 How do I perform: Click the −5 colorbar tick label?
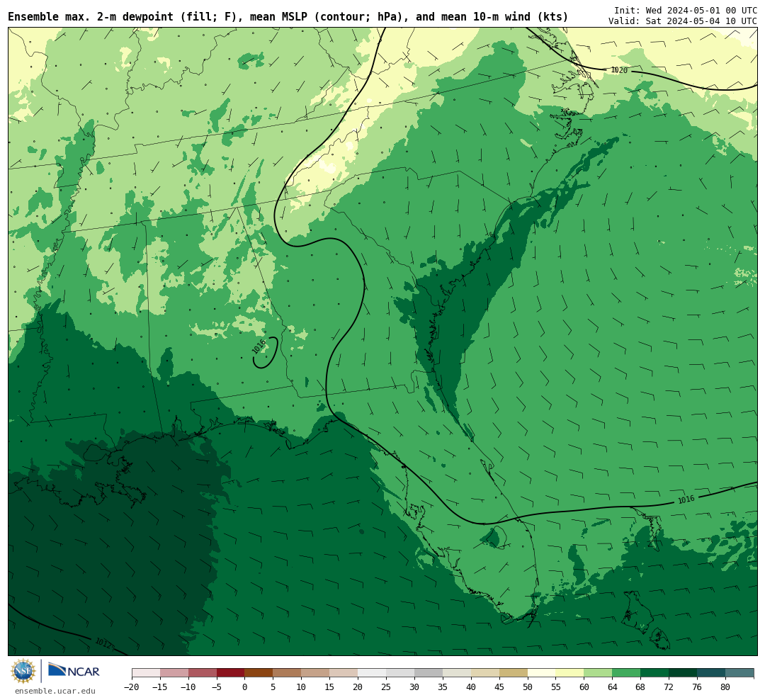pyautogui.click(x=217, y=687)
